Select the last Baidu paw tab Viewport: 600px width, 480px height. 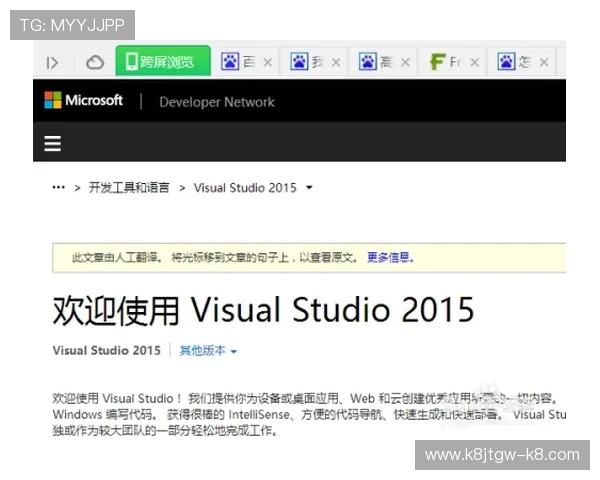(x=513, y=62)
